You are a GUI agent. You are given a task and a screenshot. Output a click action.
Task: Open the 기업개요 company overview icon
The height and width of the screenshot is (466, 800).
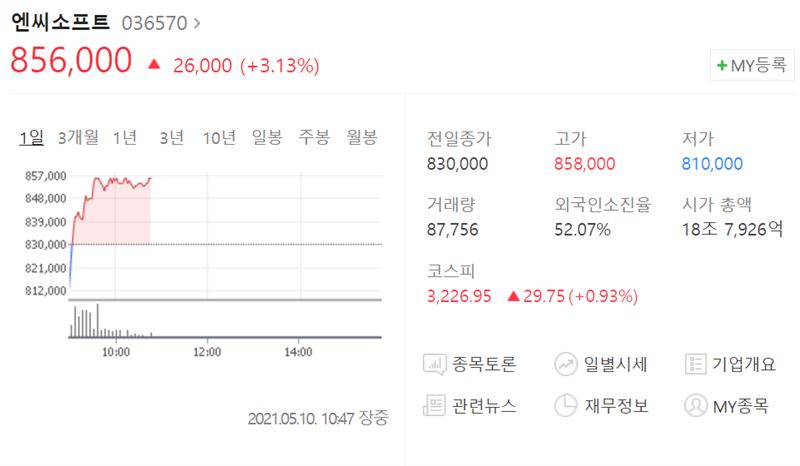coord(695,364)
